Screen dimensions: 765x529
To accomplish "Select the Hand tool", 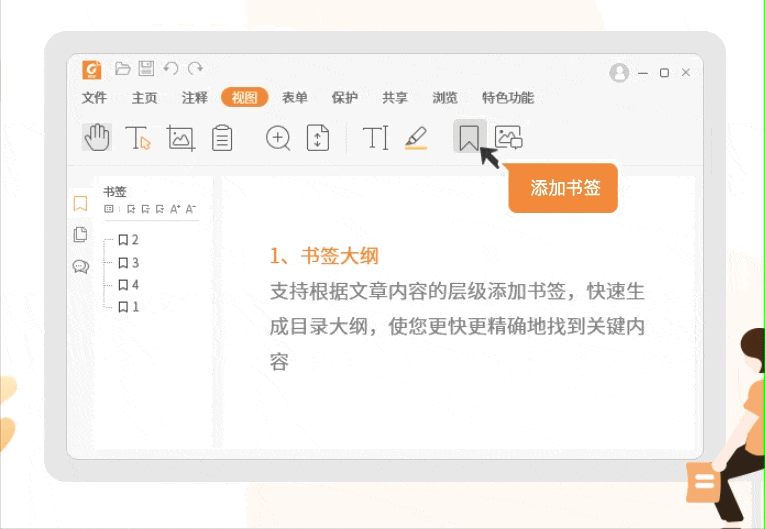I will (97, 138).
